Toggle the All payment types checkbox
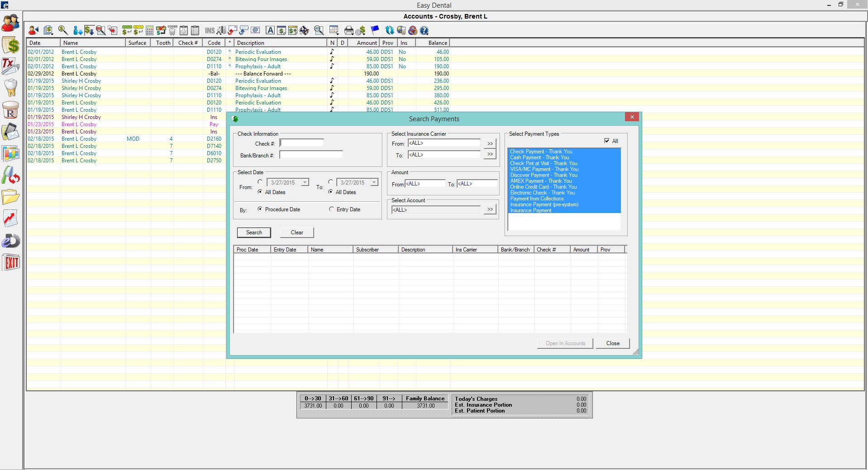 607,141
